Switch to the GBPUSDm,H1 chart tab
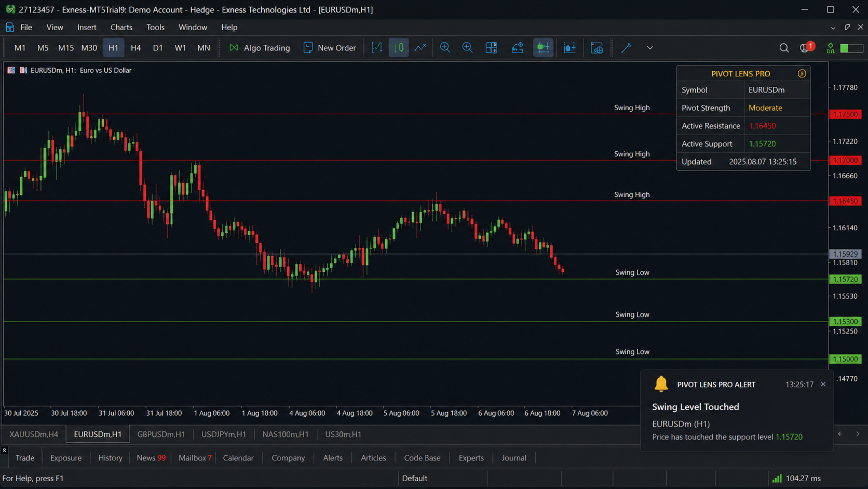Viewport: 868px width, 489px height. click(161, 434)
